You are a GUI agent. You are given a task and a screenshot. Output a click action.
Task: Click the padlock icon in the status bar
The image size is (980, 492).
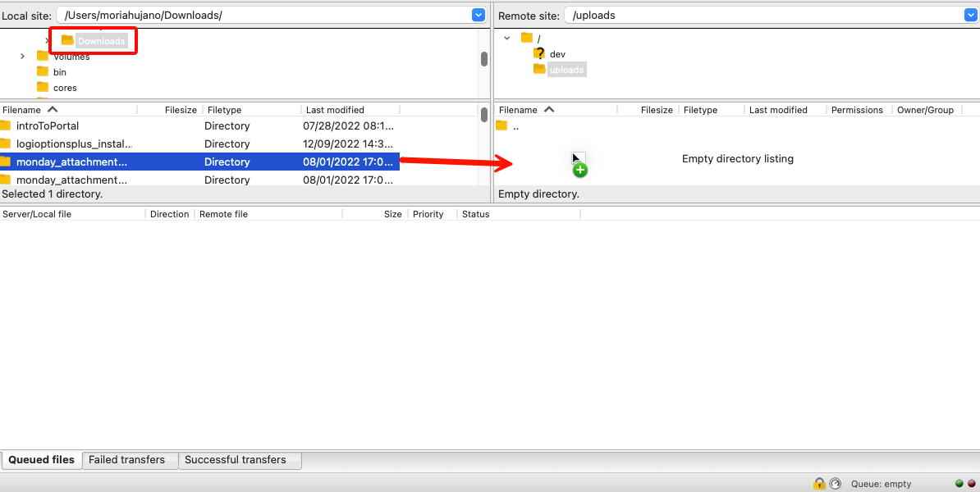click(x=818, y=483)
